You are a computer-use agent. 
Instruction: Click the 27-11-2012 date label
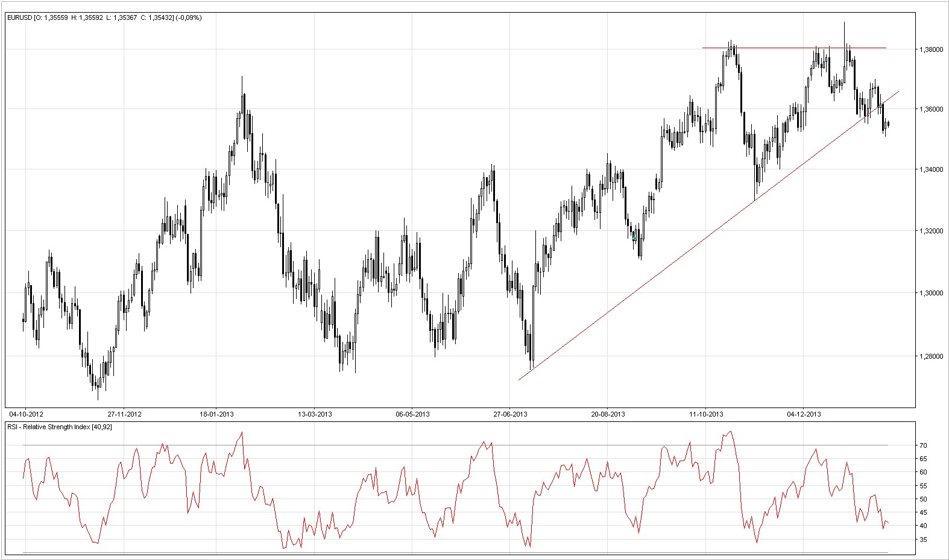pos(124,414)
